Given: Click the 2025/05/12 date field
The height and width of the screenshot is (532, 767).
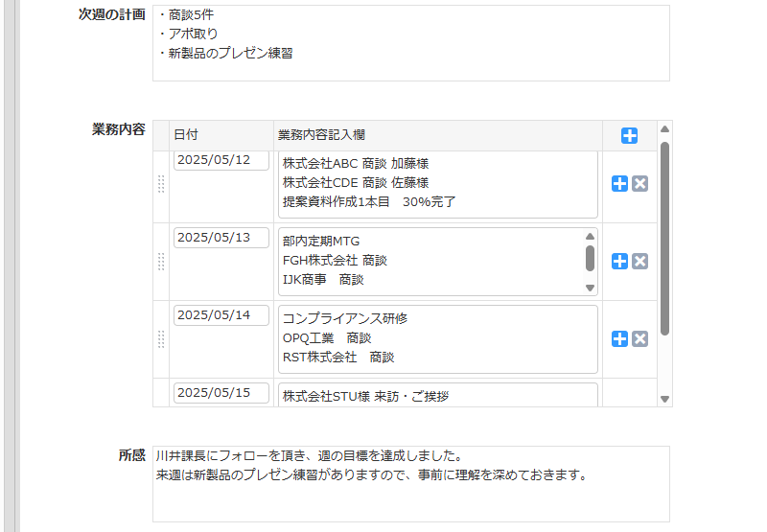Looking at the screenshot, I should tap(221, 160).
